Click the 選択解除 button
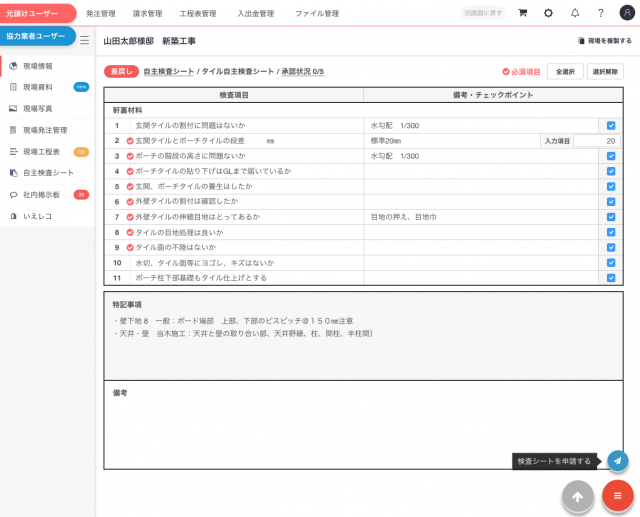Viewport: 640px width, 517px height. [x=606, y=72]
